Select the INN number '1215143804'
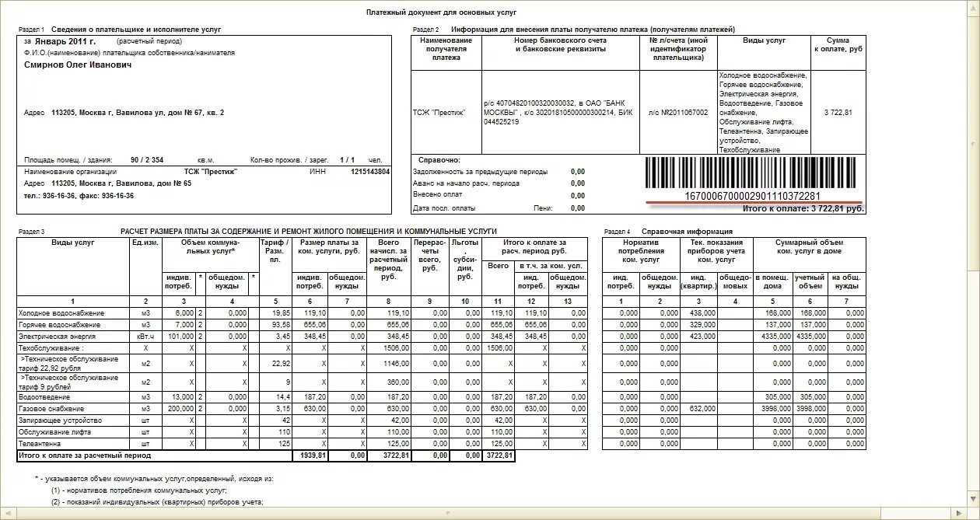Image resolution: width=980 pixels, height=520 pixels. pyautogui.click(x=370, y=172)
